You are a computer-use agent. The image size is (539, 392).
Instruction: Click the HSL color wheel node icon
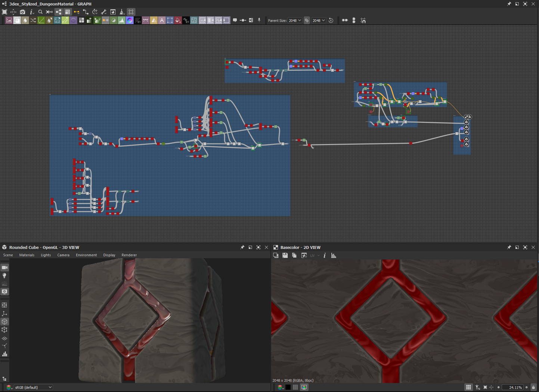coord(130,21)
